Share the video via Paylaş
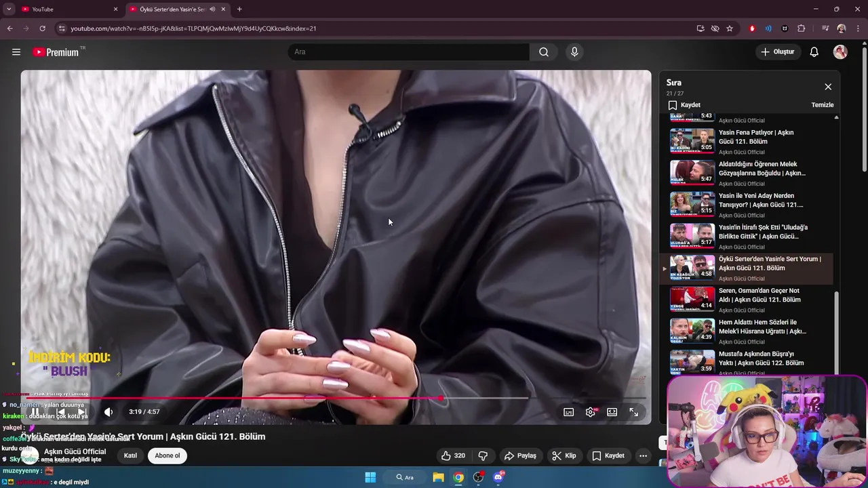Viewport: 868px width, 488px height. 520,455
